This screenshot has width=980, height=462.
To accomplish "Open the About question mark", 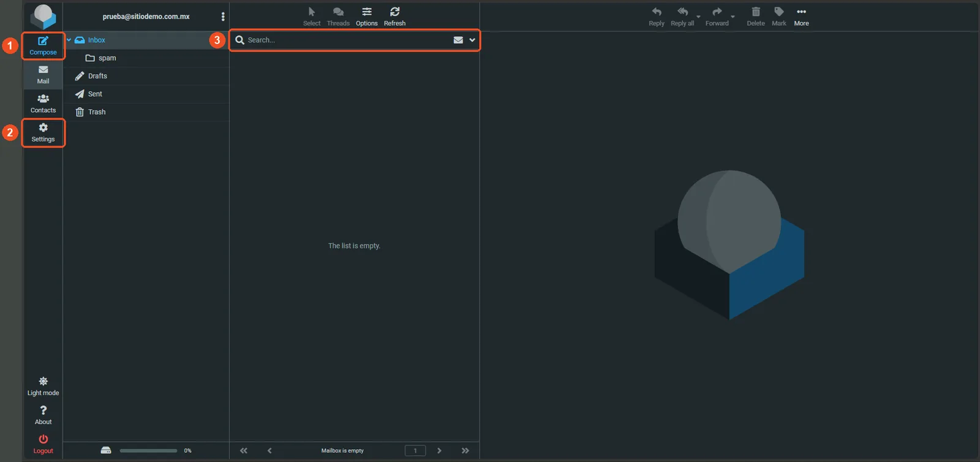I will [43, 415].
